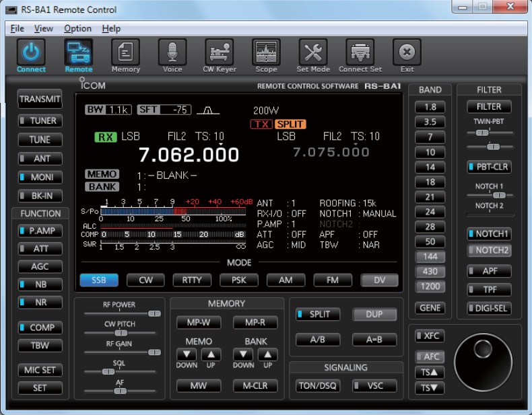The width and height of the screenshot is (532, 415).
Task: Adjust the SQL squelch slider
Action: (120, 372)
